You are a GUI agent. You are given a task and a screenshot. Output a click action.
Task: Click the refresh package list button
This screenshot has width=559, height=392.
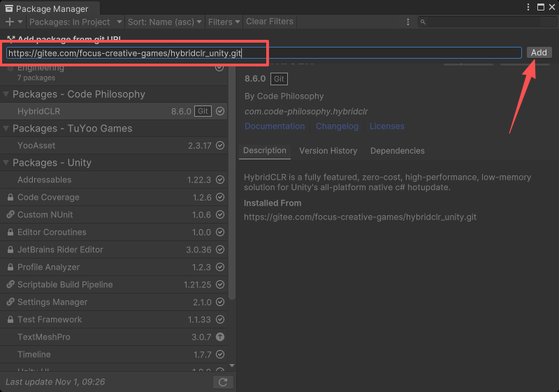click(223, 382)
